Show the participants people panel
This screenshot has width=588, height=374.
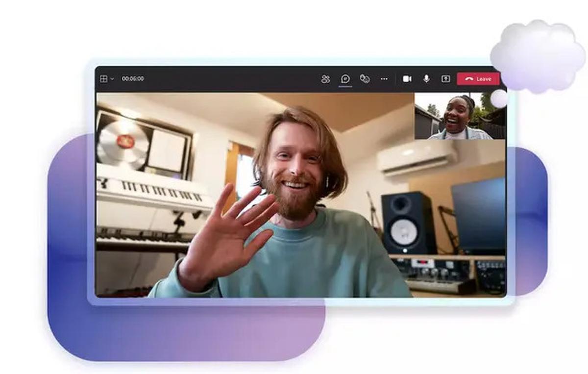[325, 79]
